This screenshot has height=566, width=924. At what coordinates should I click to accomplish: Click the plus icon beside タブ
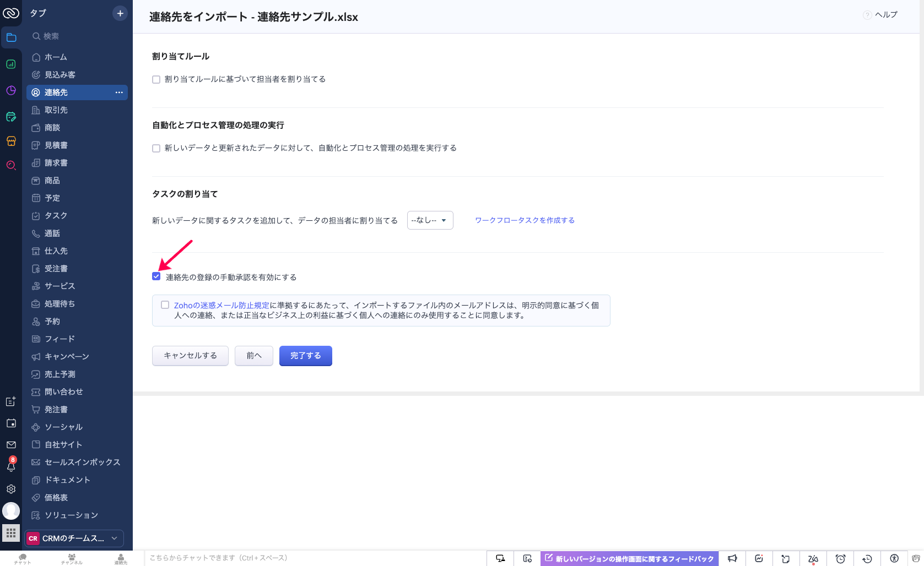click(120, 13)
